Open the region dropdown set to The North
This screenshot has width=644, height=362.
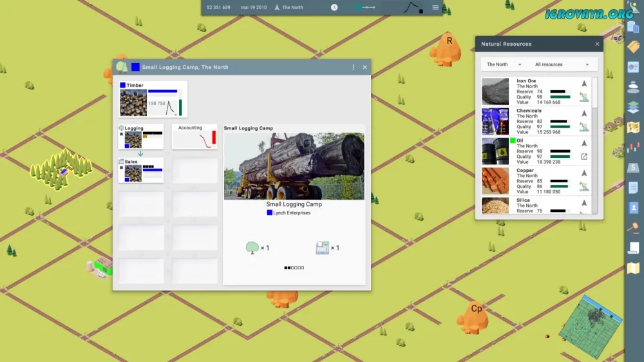point(504,64)
